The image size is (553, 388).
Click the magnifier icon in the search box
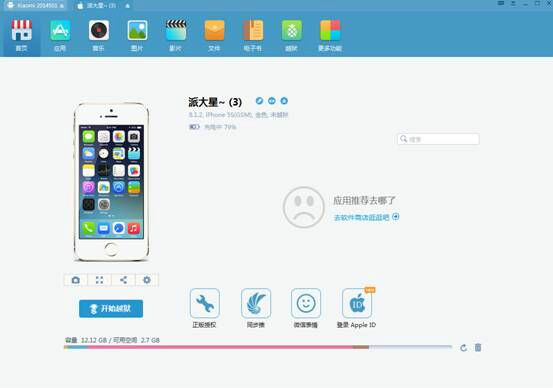pyautogui.click(x=403, y=139)
